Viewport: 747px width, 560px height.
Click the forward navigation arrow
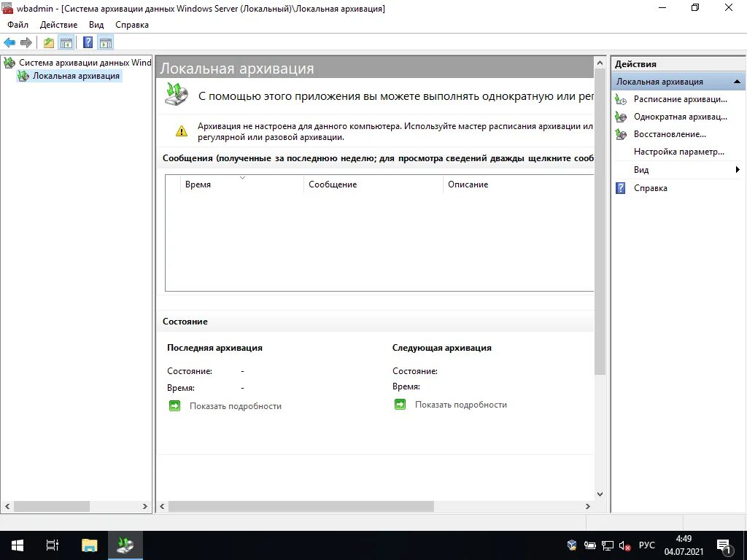click(26, 42)
